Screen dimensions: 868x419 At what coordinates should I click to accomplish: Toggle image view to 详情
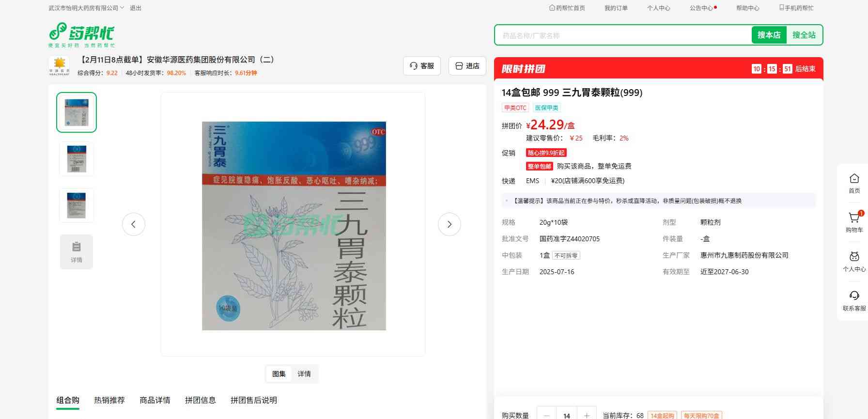304,374
